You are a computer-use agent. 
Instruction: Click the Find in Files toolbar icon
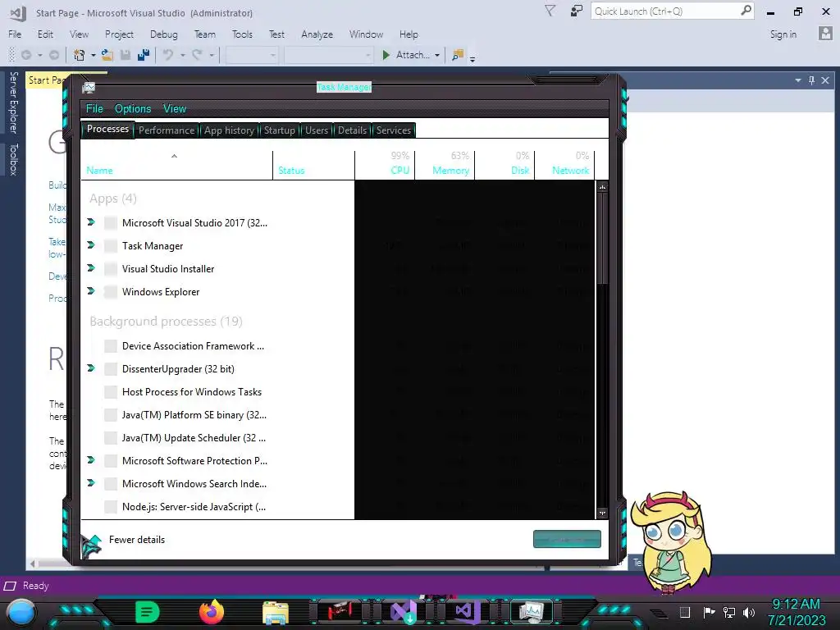point(458,55)
